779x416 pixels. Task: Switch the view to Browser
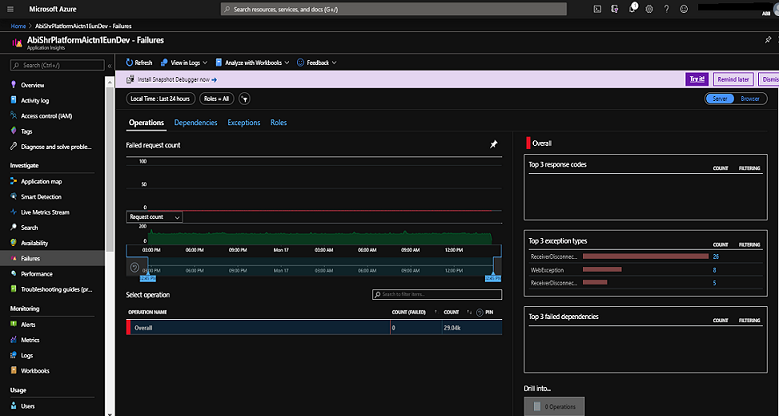[750, 99]
